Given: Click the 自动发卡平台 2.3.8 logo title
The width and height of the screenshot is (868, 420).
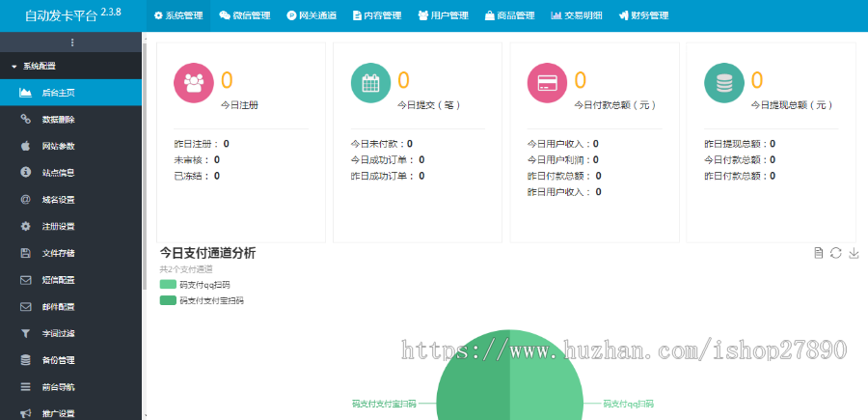Looking at the screenshot, I should 73,14.
